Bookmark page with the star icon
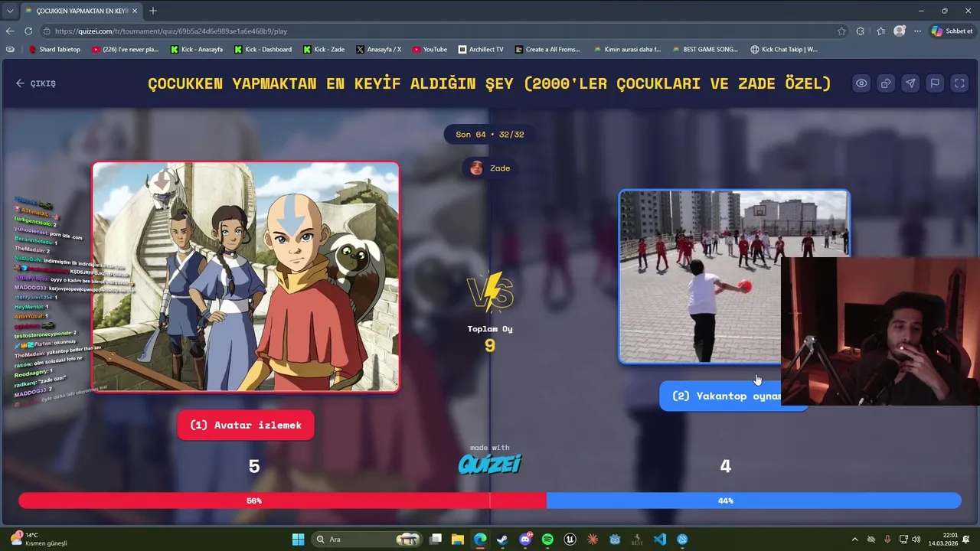 click(x=841, y=31)
